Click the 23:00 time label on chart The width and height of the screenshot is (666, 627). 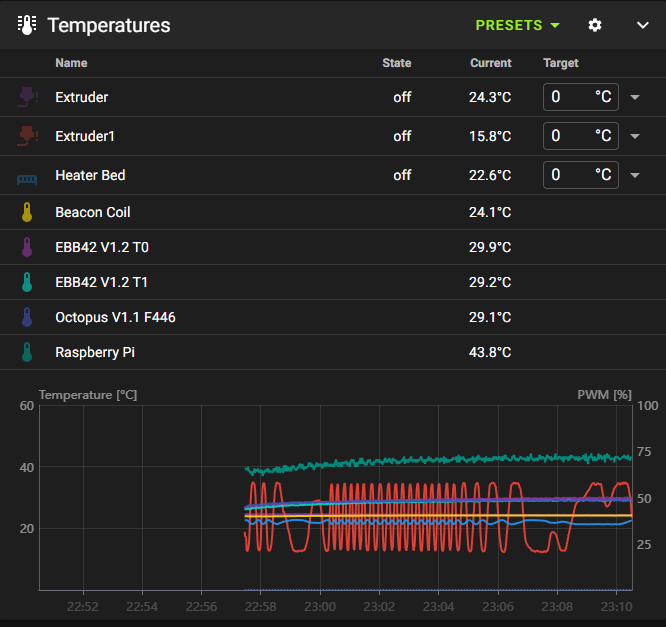tap(320, 607)
